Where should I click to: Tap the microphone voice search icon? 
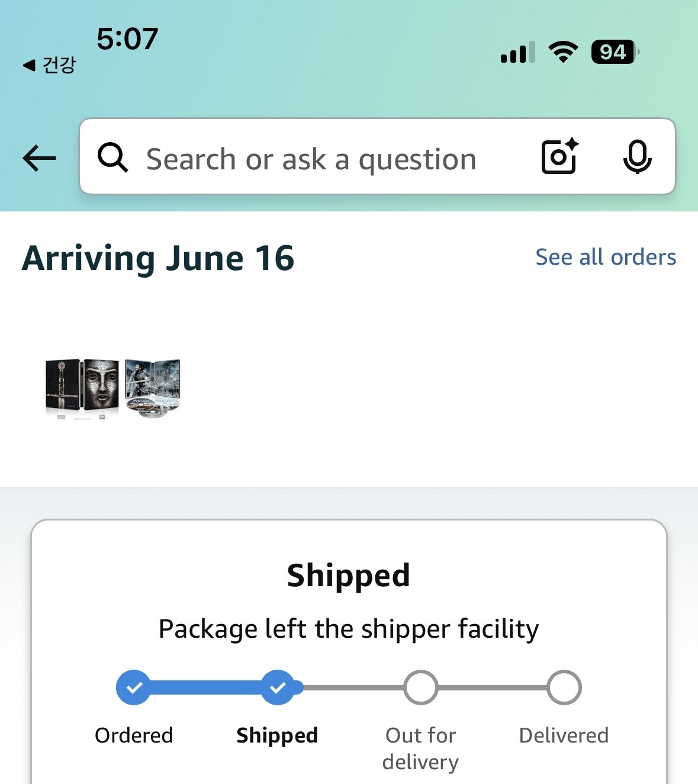click(637, 157)
